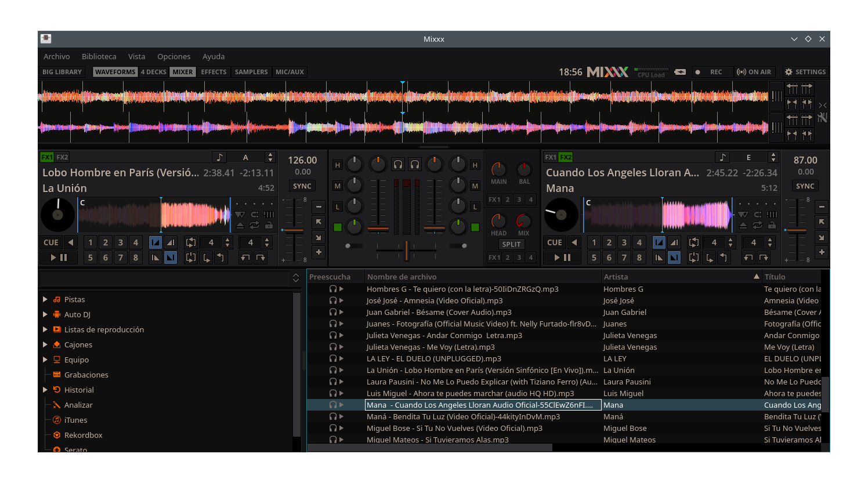
Task: Open the Vista menu
Action: pos(136,56)
